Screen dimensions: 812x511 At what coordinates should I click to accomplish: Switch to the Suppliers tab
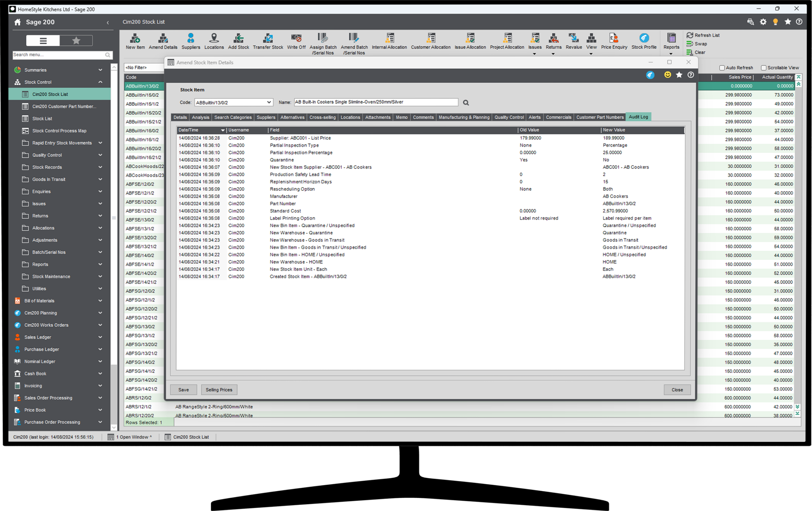click(x=266, y=117)
